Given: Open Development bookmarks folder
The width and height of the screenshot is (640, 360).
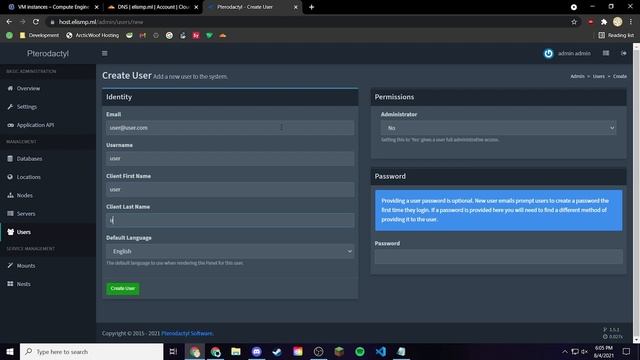Looking at the screenshot, I should point(39,36).
